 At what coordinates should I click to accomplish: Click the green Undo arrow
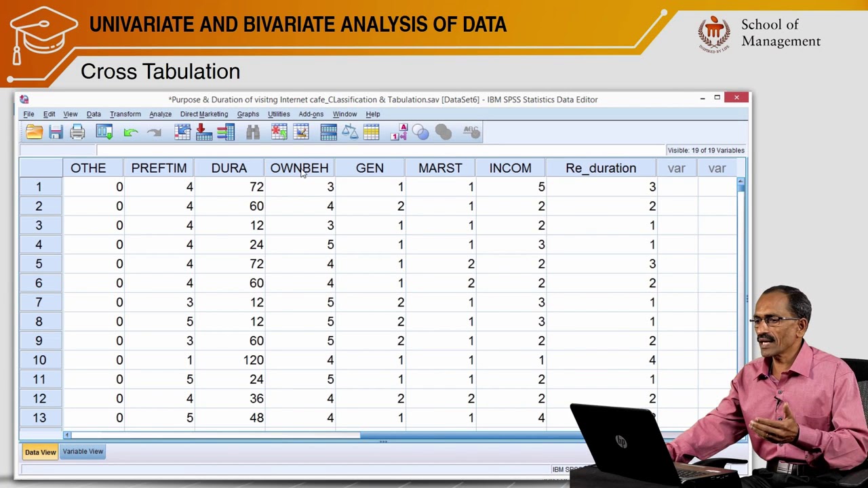[130, 132]
